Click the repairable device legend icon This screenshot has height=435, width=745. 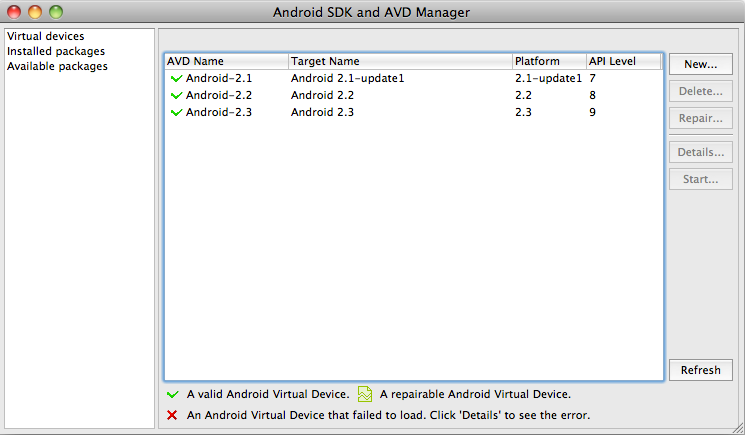365,394
